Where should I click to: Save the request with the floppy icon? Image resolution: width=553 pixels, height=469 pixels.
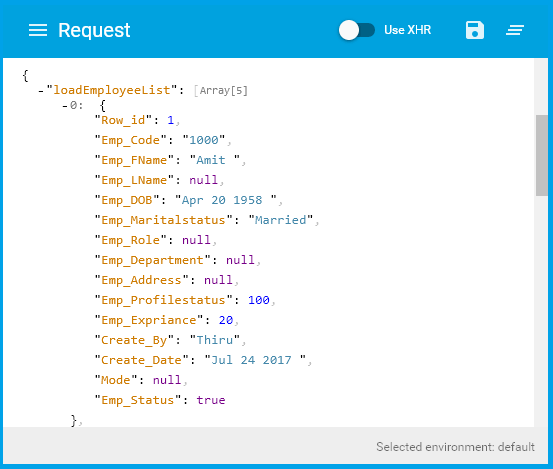coord(475,30)
